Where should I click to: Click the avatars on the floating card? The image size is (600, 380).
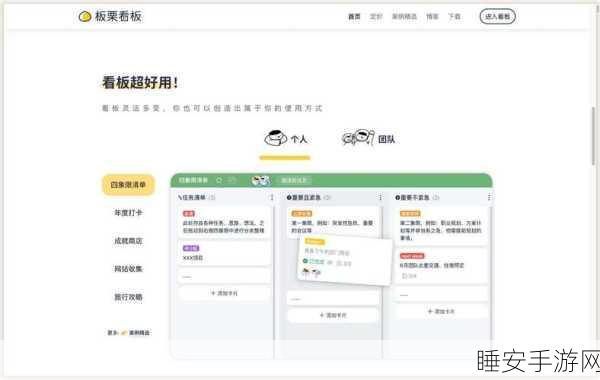click(311, 272)
